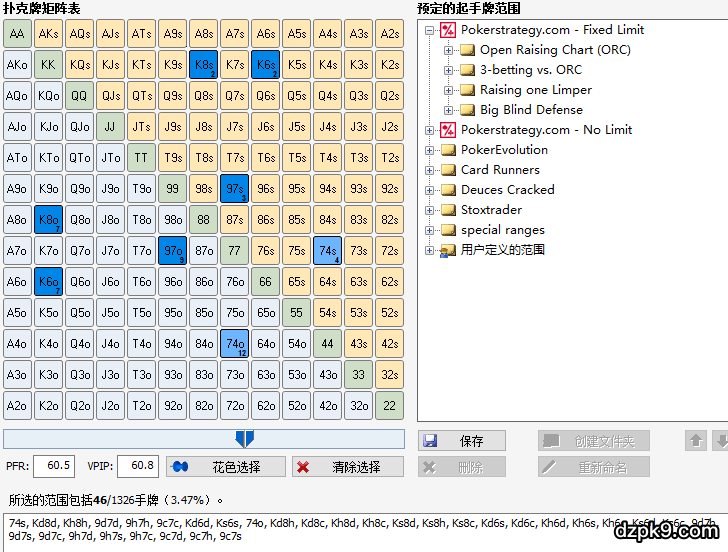Click the folder icon beside Deuces Cracked

pos(448,190)
